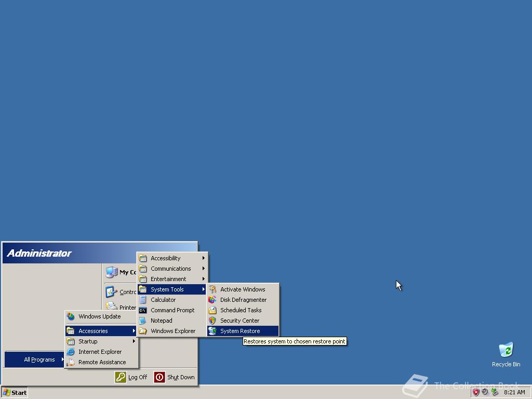
Task: Click the Activate Windows keys icon
Action: pos(212,289)
